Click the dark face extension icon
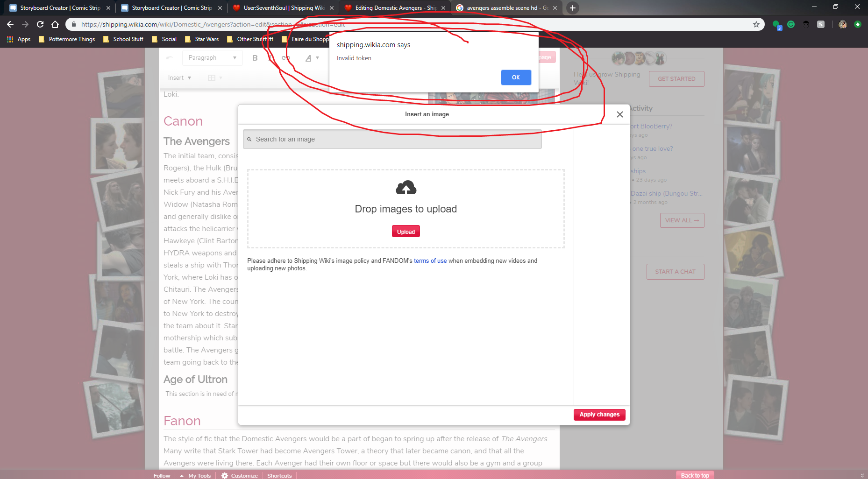868x479 pixels. click(x=806, y=24)
